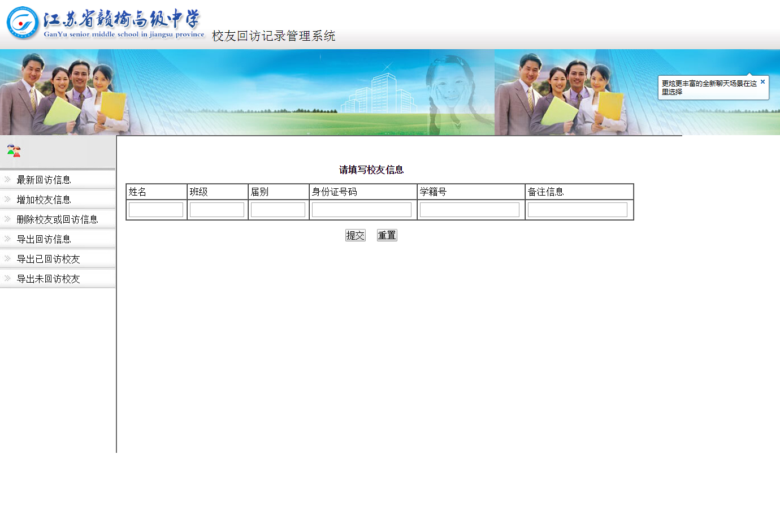Close the chat promotion popup
Screen dimensions: 780x532
(x=762, y=81)
